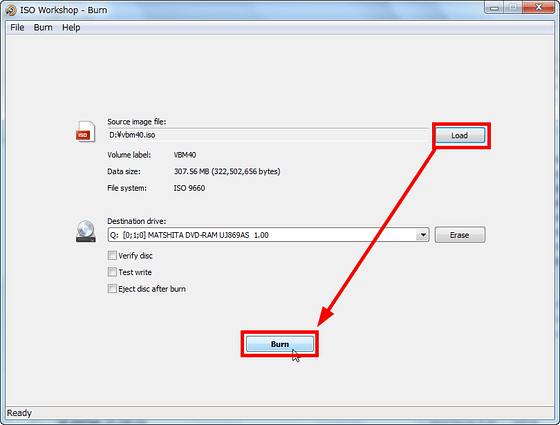Click the Data size caption

click(x=124, y=171)
